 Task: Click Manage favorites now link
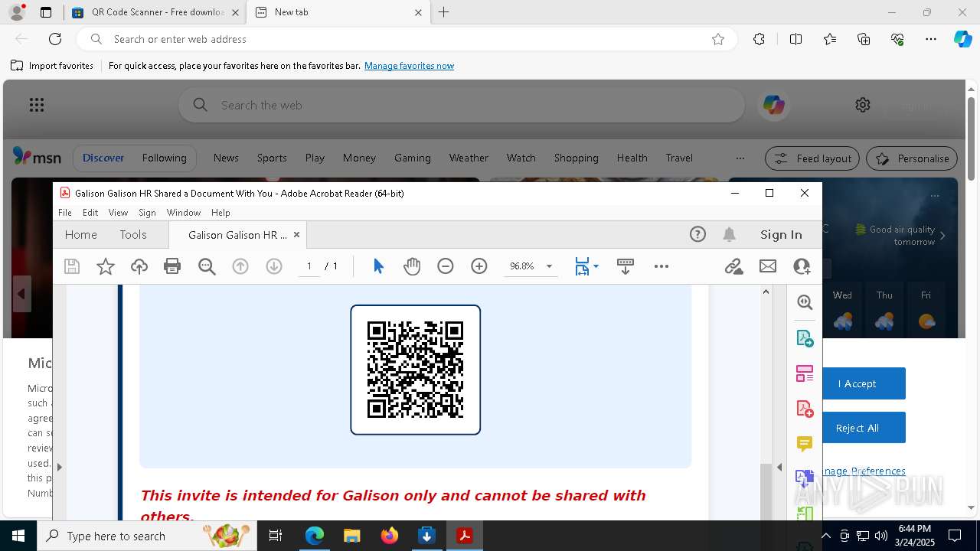(409, 66)
